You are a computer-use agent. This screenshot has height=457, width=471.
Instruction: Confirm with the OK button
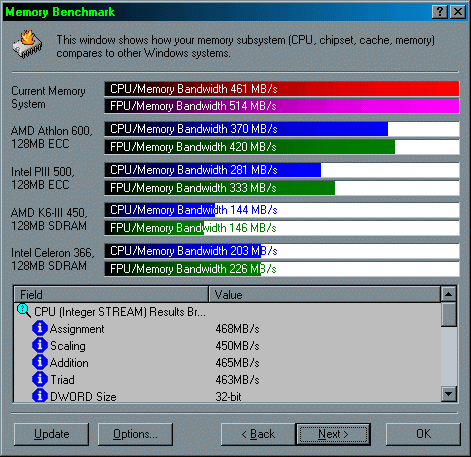423,434
